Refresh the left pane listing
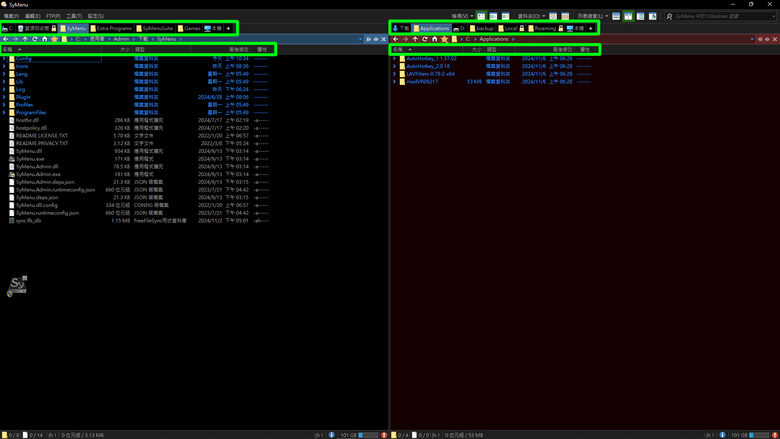This screenshot has height=439, width=780. point(35,39)
